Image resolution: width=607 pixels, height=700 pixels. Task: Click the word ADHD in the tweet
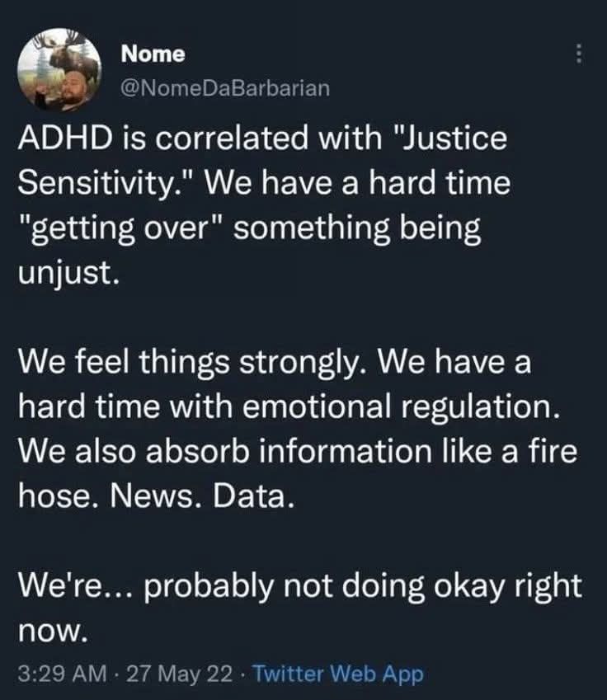click(65, 138)
